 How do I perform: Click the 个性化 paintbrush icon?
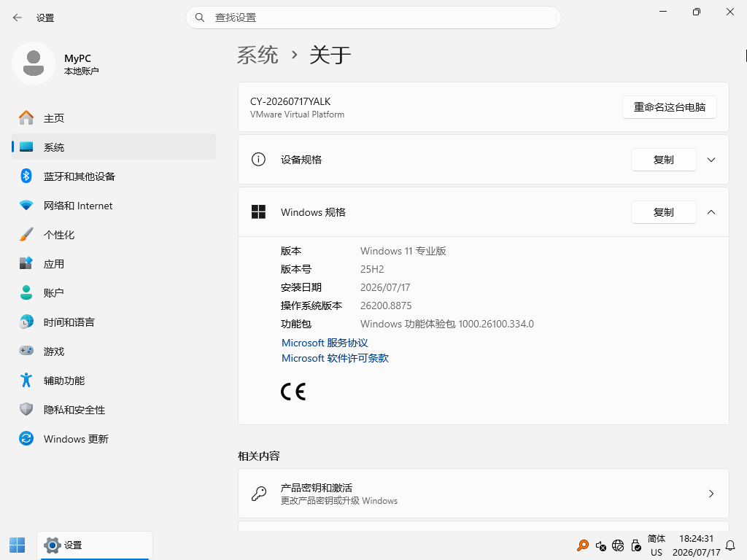[x=26, y=234]
